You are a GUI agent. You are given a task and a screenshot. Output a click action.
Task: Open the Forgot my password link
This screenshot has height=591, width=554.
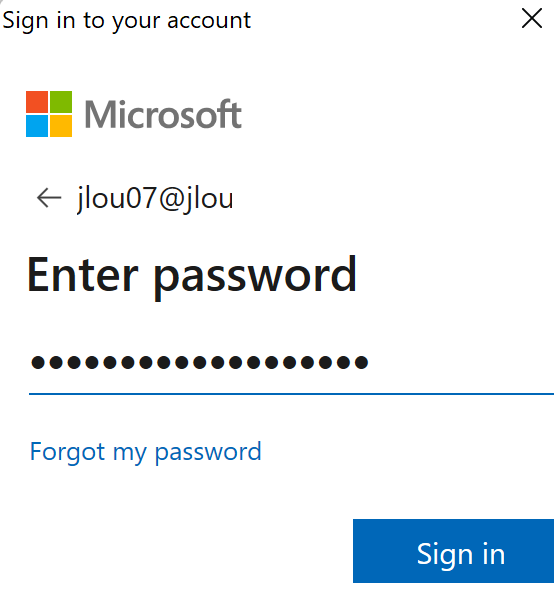(145, 452)
